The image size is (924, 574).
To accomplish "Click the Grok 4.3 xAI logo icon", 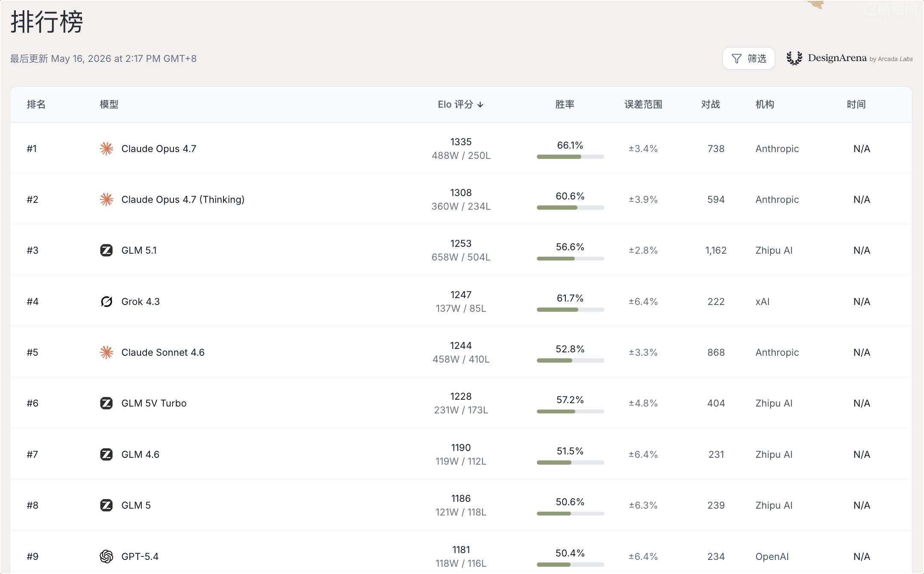I will (x=106, y=302).
